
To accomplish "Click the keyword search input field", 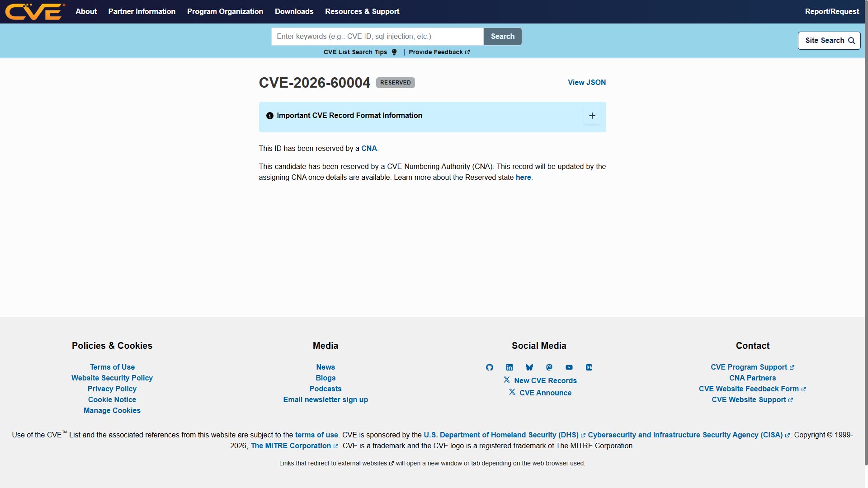I will 377,37.
